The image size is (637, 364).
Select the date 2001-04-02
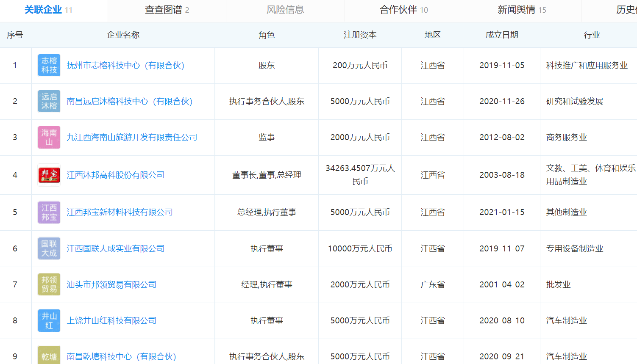click(x=502, y=285)
